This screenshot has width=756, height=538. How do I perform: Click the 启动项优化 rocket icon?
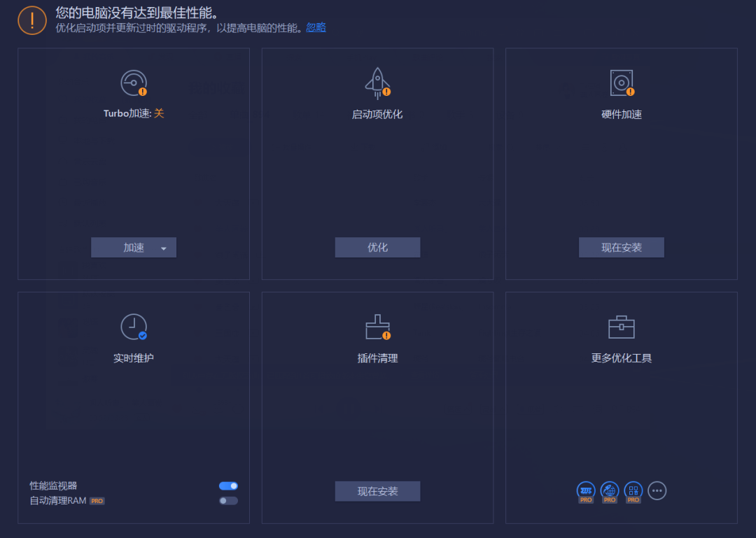(377, 83)
